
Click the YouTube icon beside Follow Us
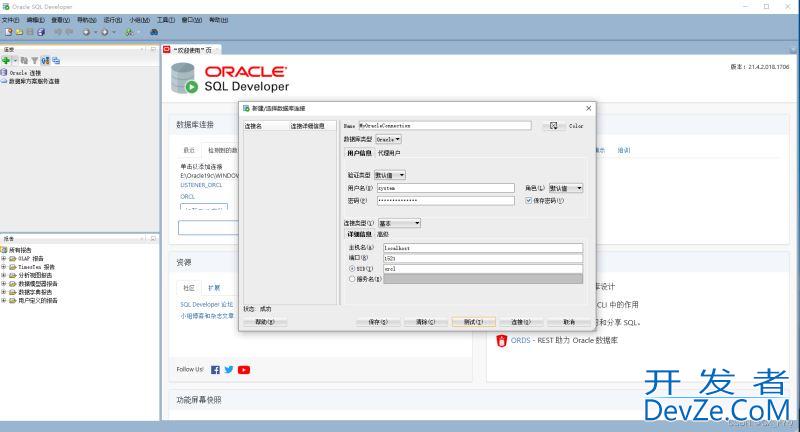click(244, 370)
